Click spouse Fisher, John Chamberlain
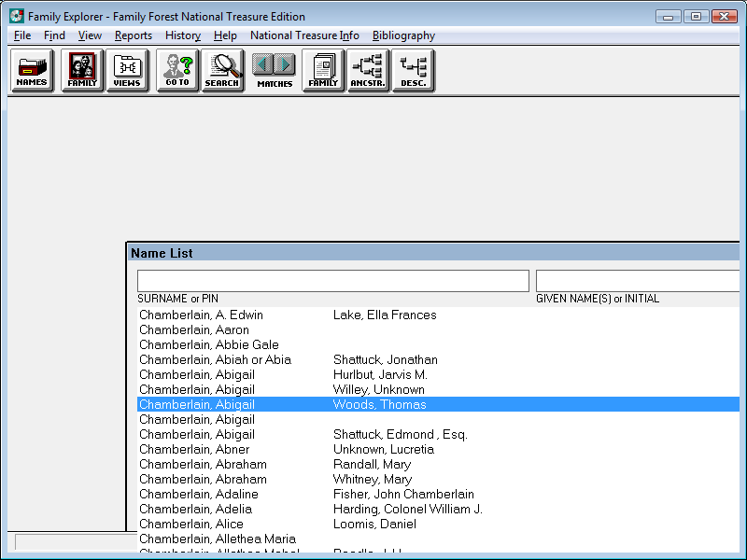The image size is (747, 560). (x=403, y=494)
